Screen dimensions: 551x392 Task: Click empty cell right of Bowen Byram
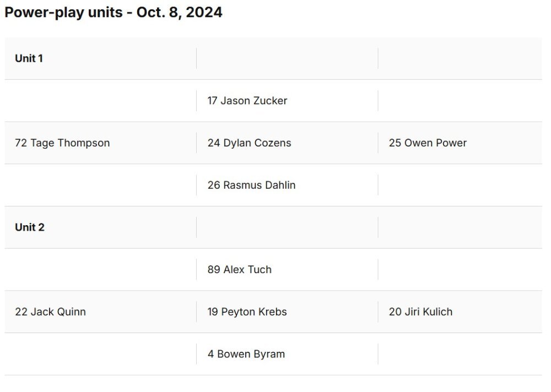pos(460,354)
